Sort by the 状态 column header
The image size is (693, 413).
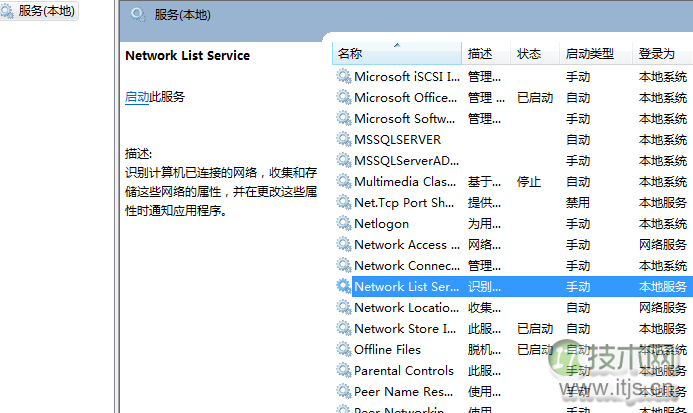535,54
